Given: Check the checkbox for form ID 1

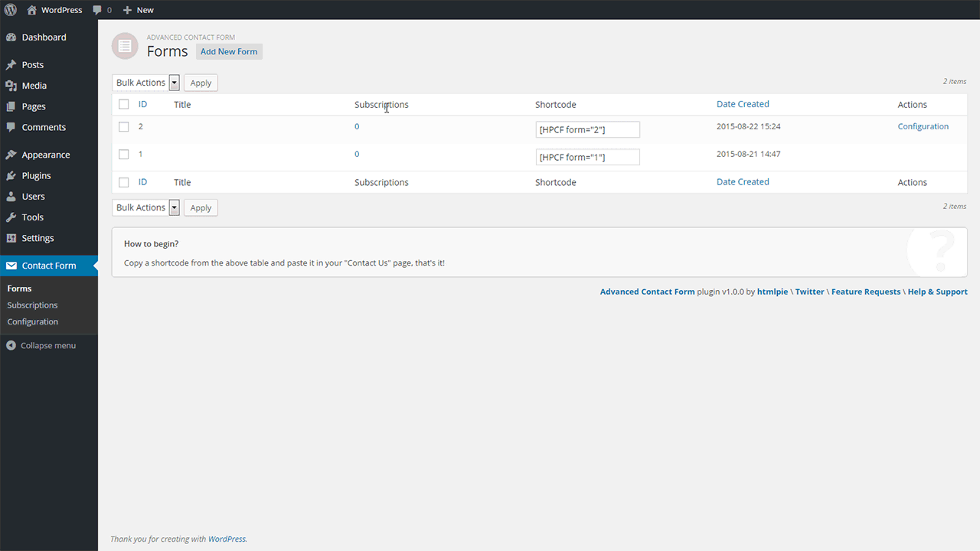Looking at the screenshot, I should [x=124, y=155].
